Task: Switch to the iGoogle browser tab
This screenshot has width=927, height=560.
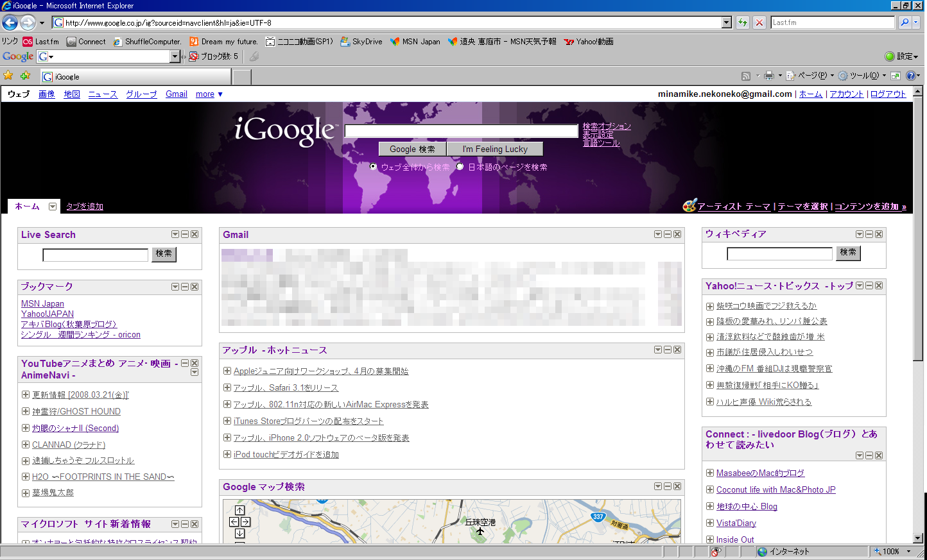Action: 135,77
